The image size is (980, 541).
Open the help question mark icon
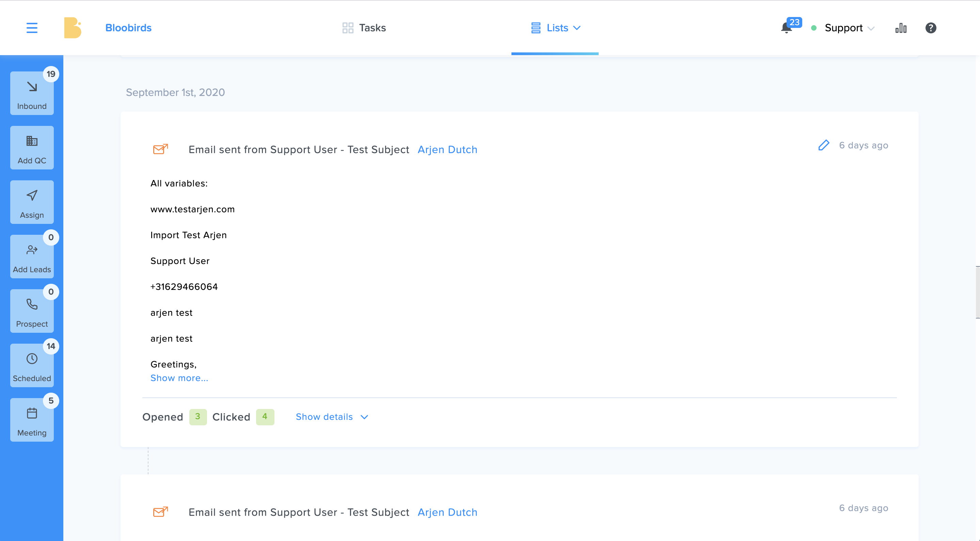[931, 28]
